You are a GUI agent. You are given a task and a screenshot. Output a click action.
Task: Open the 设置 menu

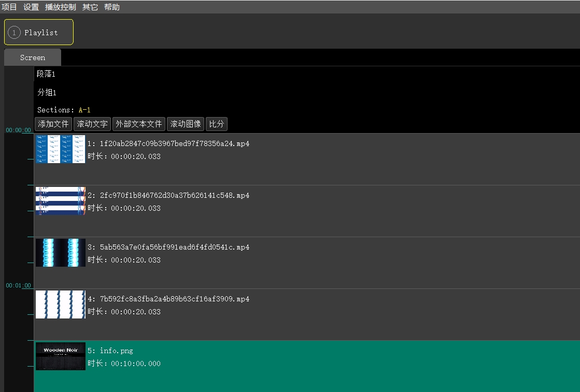tap(31, 7)
